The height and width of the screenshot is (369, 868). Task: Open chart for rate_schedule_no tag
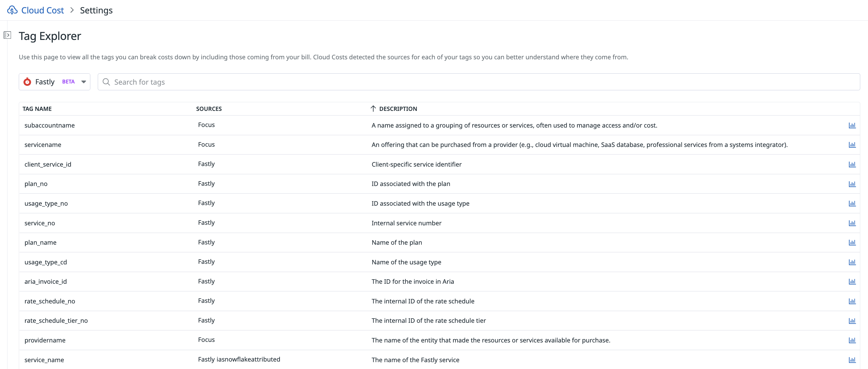coord(852,301)
